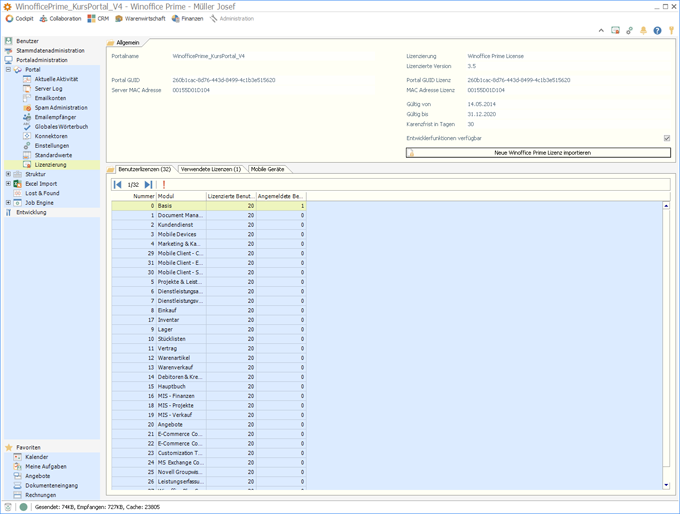Open the Cockpit menu
This screenshot has width=680, height=514.
point(20,19)
